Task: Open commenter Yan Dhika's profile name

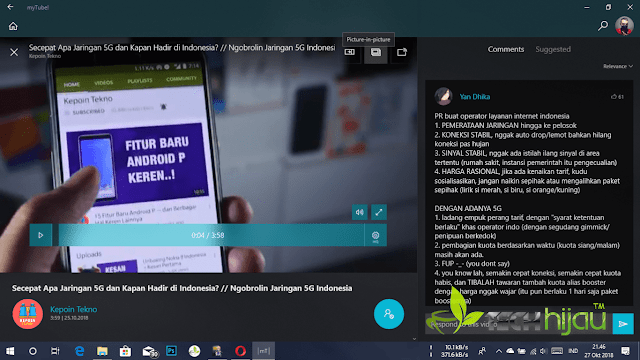Action: coord(475,97)
